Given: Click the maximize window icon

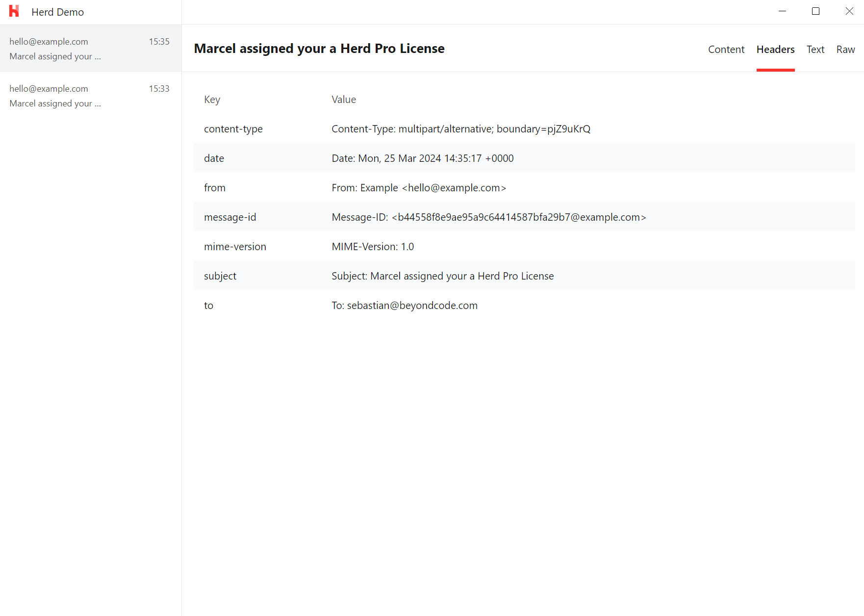Looking at the screenshot, I should point(816,11).
